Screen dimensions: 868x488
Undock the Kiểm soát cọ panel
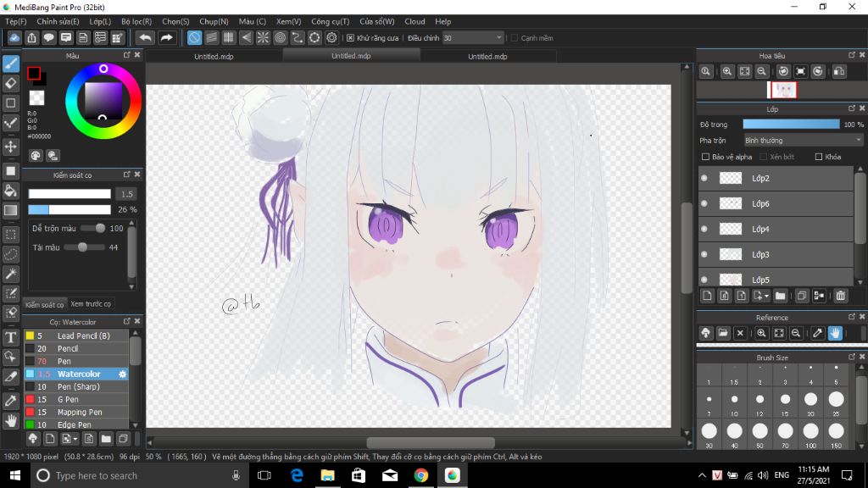tap(127, 175)
